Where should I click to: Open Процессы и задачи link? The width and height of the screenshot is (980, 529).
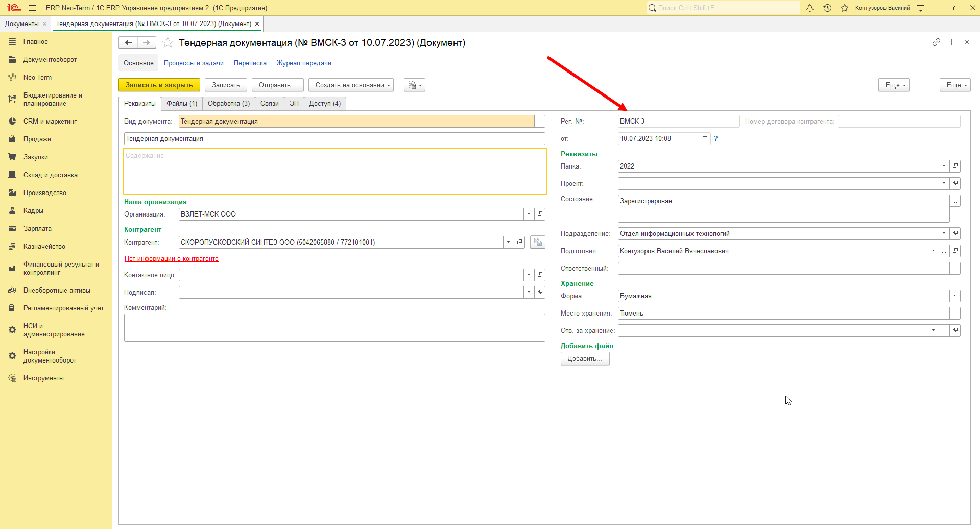(194, 63)
